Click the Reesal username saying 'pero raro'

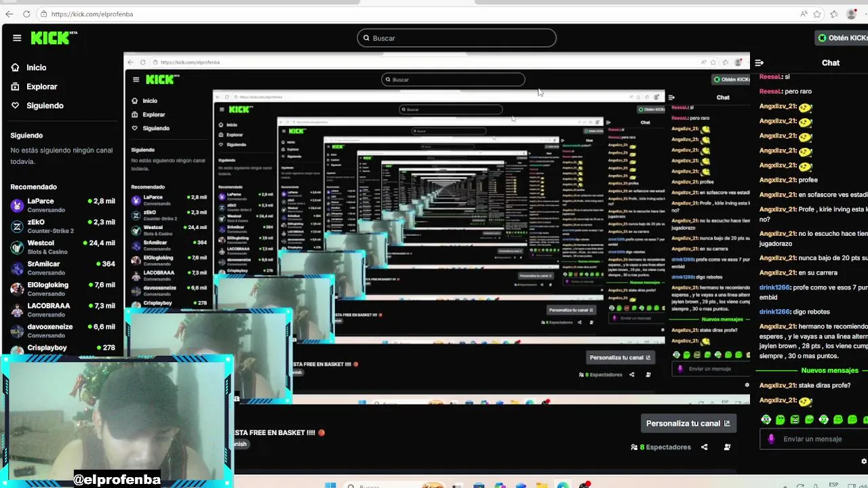tap(771, 91)
